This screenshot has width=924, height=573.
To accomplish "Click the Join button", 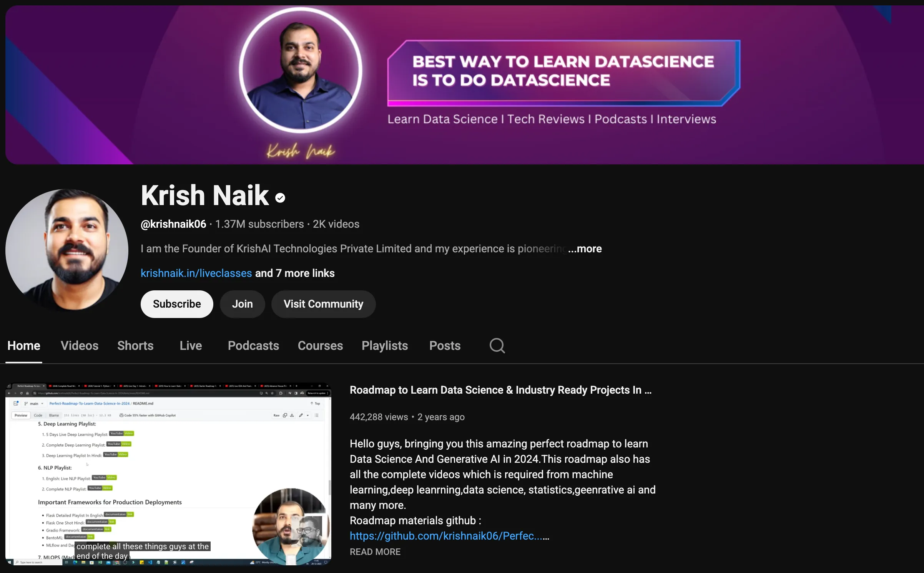I will [x=242, y=304].
